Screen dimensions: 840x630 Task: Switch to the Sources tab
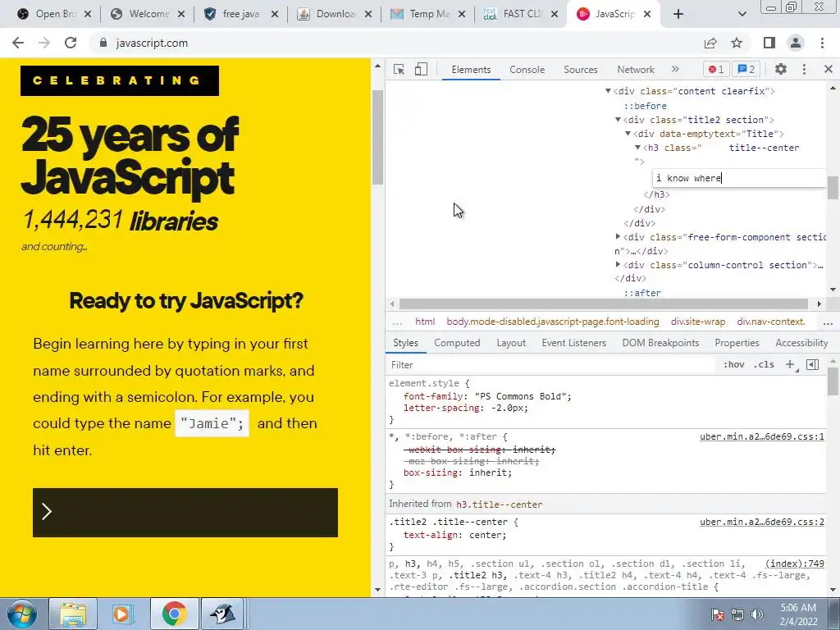(580, 70)
